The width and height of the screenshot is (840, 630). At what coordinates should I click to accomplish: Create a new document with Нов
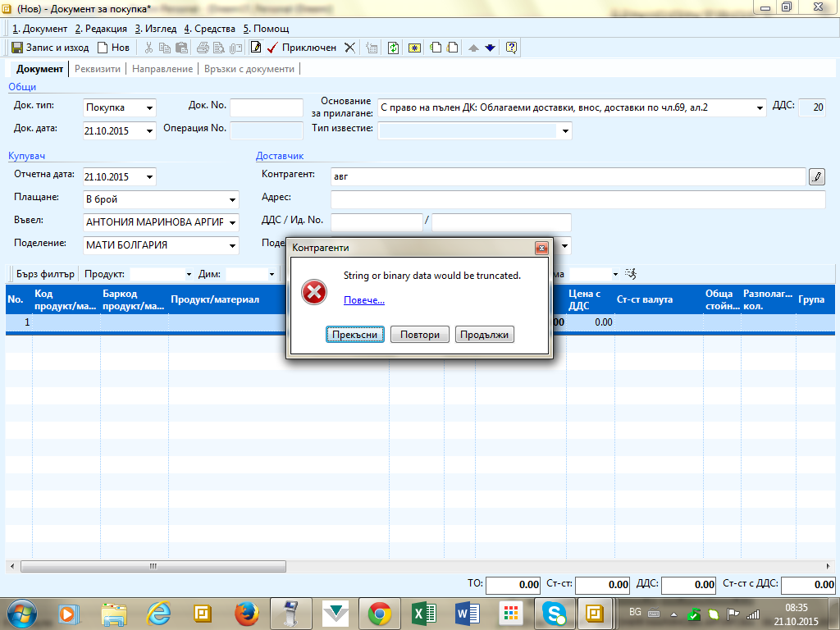coord(113,48)
